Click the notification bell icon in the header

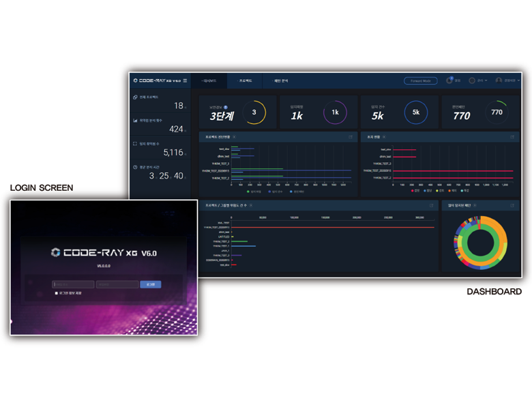point(449,80)
